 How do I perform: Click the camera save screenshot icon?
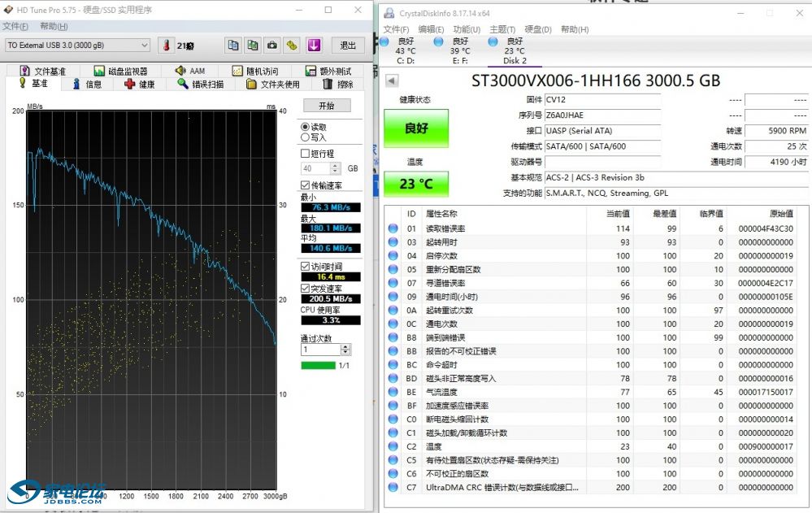click(272, 45)
